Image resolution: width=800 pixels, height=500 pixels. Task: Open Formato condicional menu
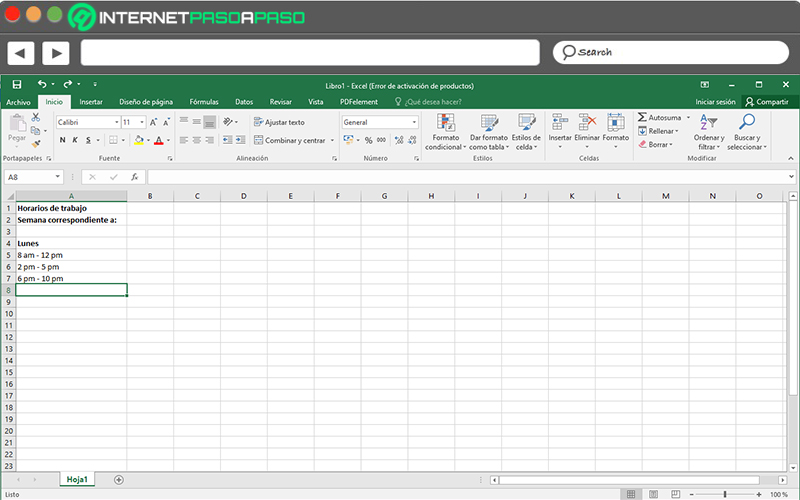tap(446, 132)
